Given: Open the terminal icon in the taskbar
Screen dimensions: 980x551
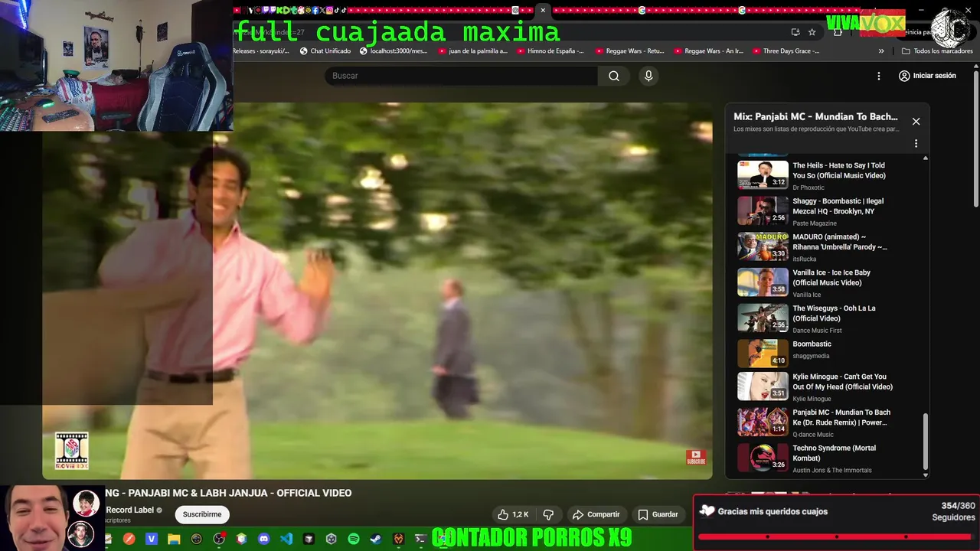Looking at the screenshot, I should pos(420,539).
